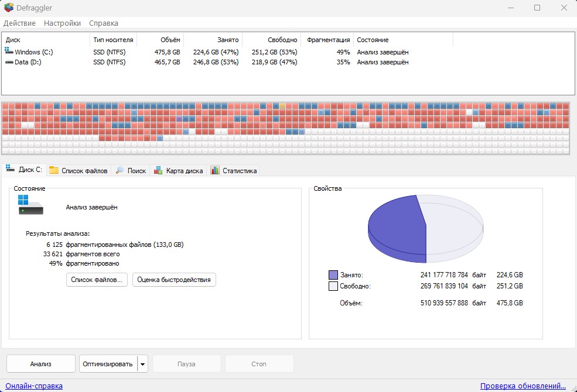Sort by the Свободно column header
This screenshot has height=392, width=577.
pyautogui.click(x=272, y=40)
